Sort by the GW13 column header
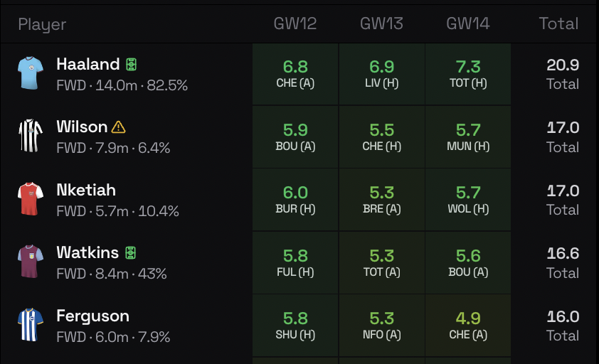Viewport: 599px width, 364px height. 381,23
